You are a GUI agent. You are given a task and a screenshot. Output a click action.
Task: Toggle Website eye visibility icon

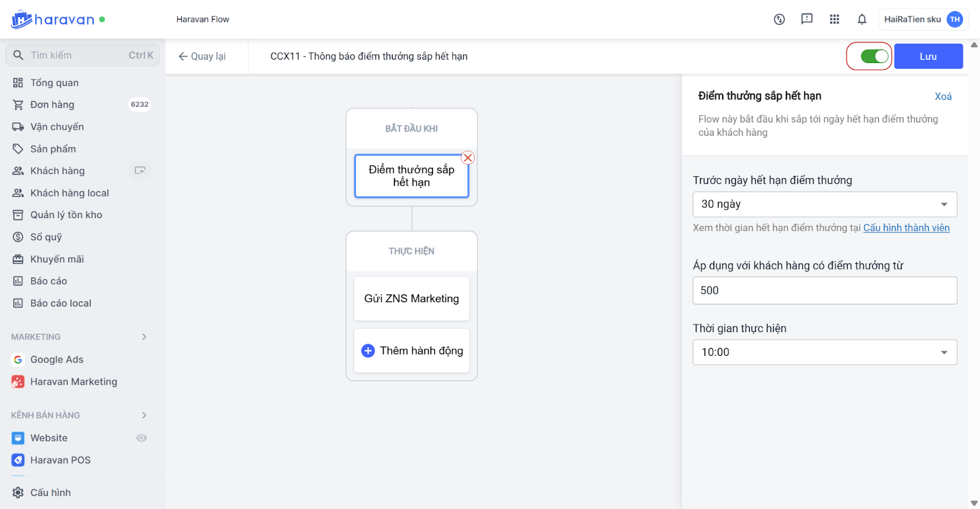tap(141, 438)
